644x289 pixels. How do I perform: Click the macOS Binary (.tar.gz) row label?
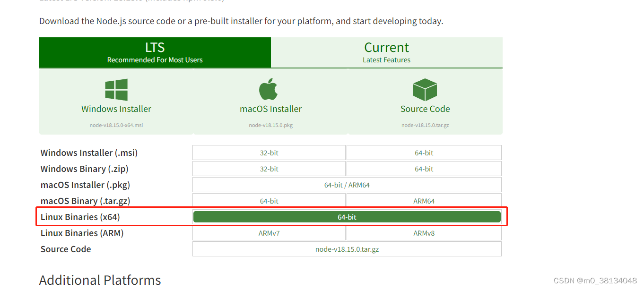click(86, 201)
